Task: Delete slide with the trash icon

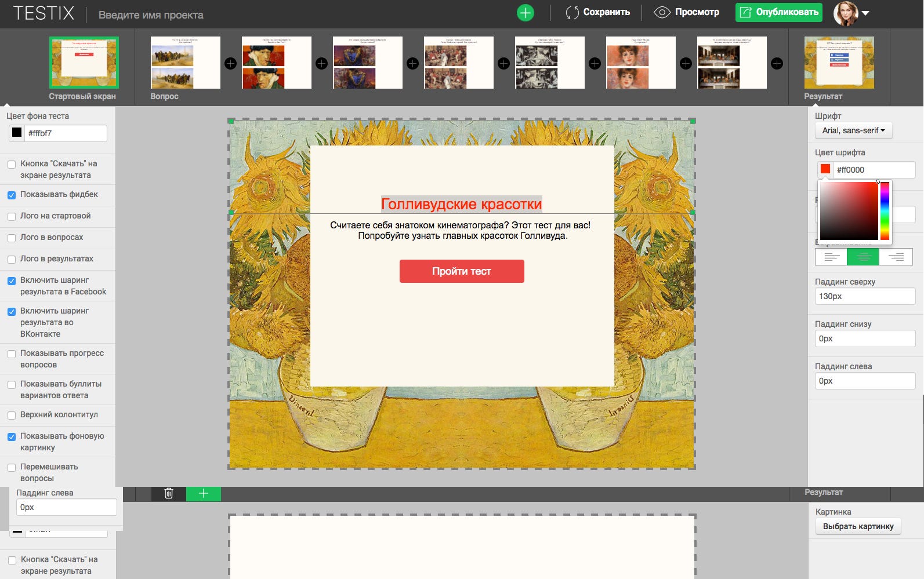Action: click(x=169, y=493)
